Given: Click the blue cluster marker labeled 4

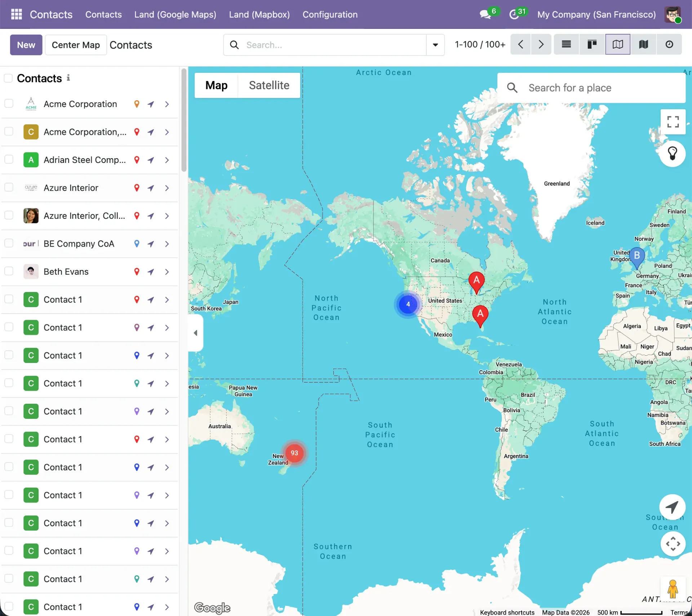Looking at the screenshot, I should point(408,304).
